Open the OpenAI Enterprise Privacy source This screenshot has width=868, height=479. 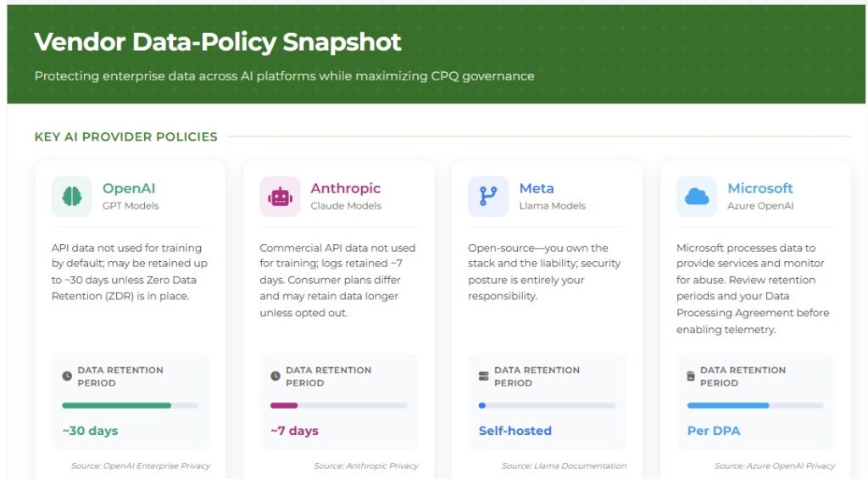141,465
